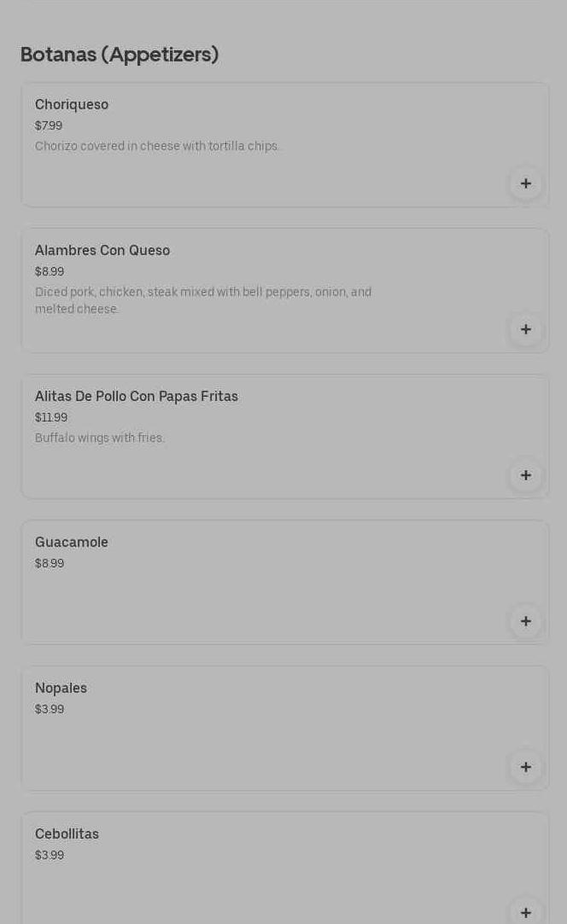Select the Choriqueso $7.99 price

[x=49, y=126]
